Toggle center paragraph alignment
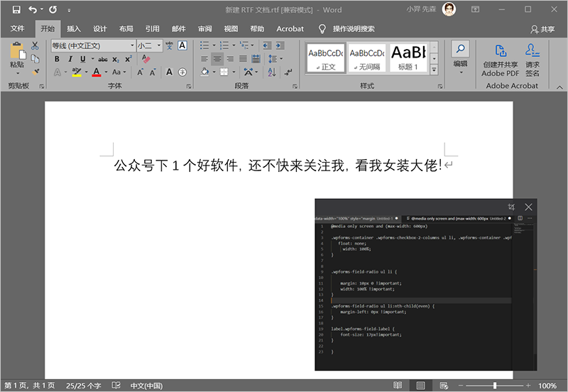 coord(217,59)
